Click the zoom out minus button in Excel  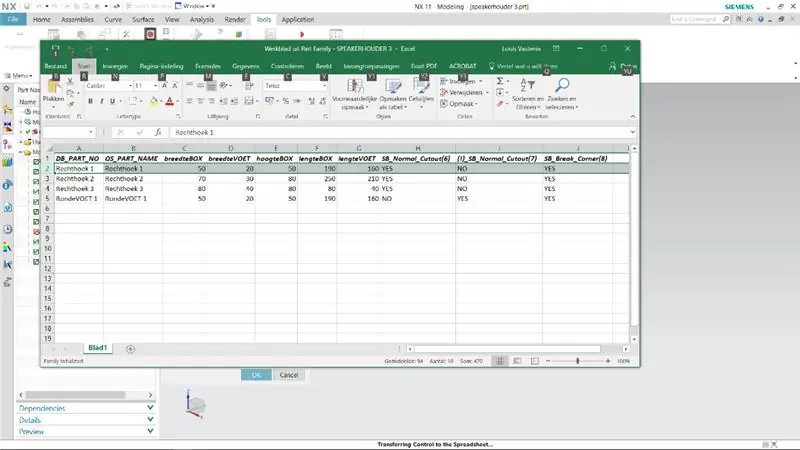coord(548,361)
